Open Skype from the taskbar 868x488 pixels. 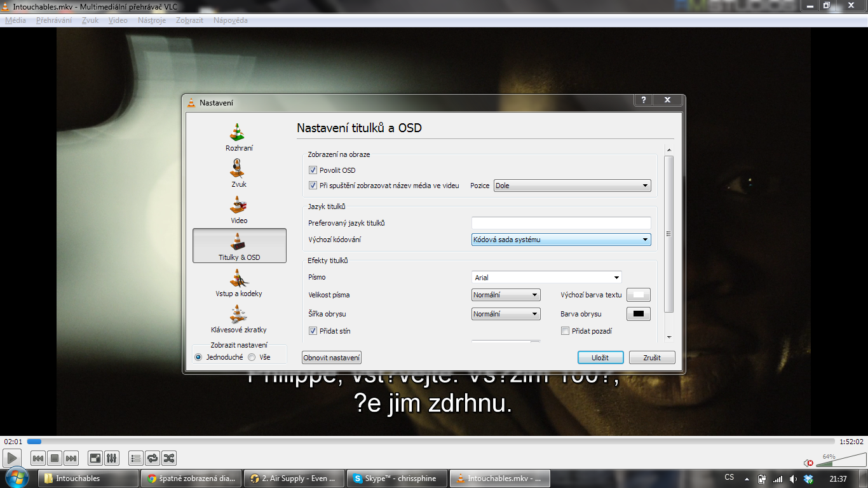[x=397, y=478]
